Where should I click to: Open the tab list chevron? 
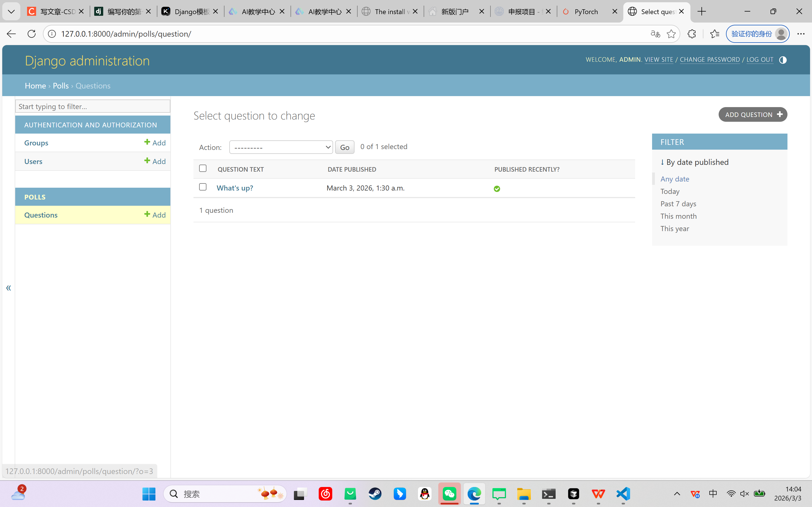(x=11, y=12)
